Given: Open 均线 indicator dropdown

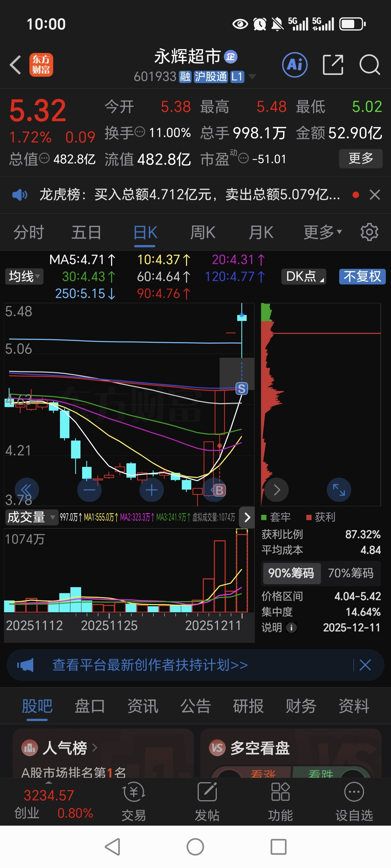Looking at the screenshot, I should pos(24,277).
